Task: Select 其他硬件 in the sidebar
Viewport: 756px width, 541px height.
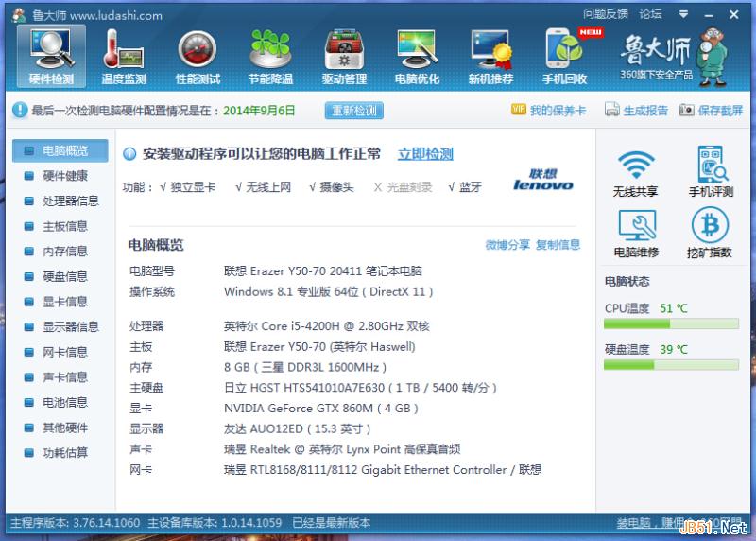Action: pyautogui.click(x=60, y=428)
